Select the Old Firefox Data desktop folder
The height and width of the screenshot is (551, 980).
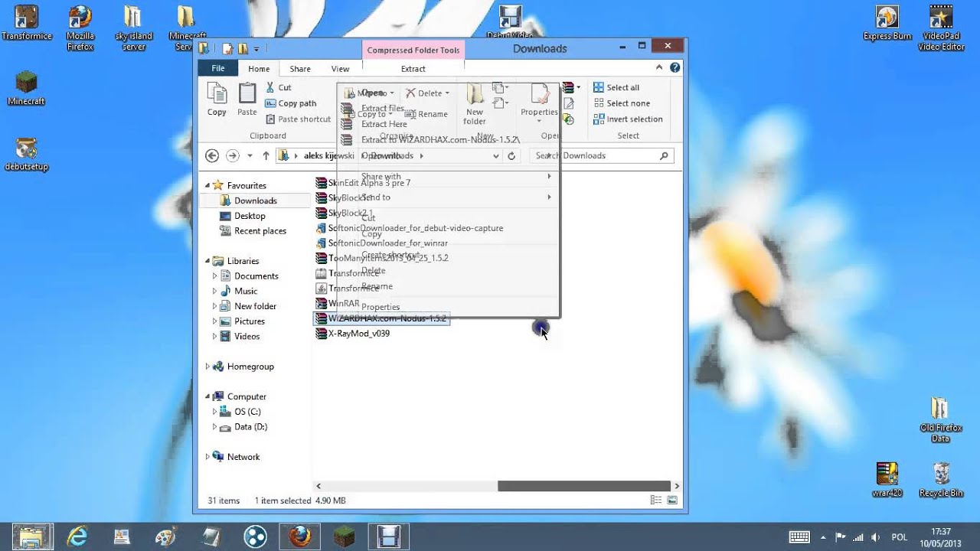pyautogui.click(x=940, y=419)
